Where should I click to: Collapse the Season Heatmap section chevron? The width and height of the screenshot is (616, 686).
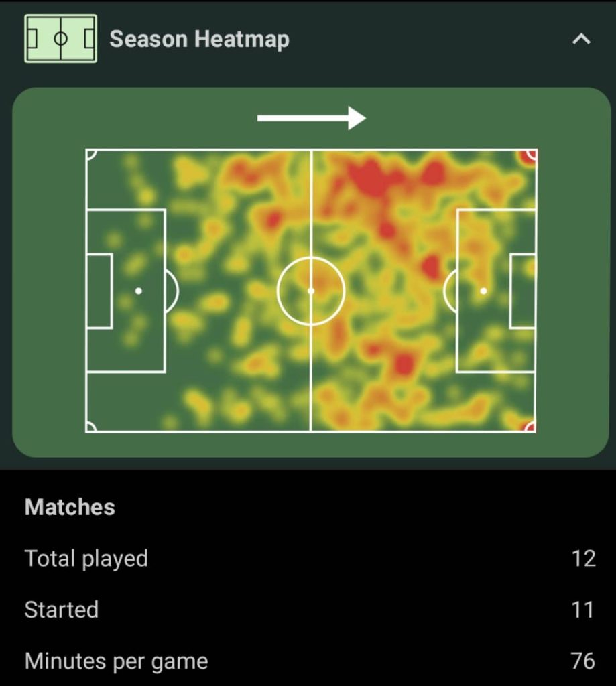pos(581,40)
